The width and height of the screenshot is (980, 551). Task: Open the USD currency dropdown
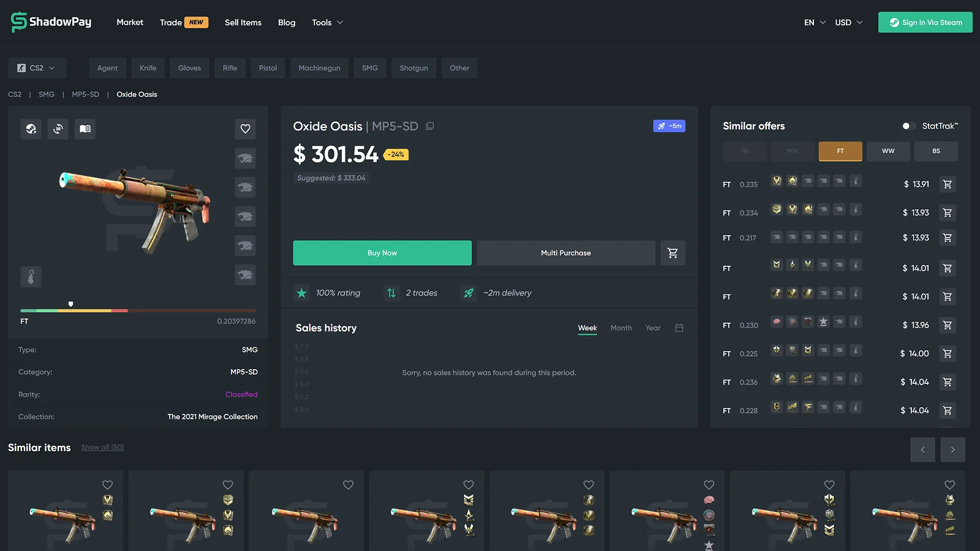tap(849, 23)
